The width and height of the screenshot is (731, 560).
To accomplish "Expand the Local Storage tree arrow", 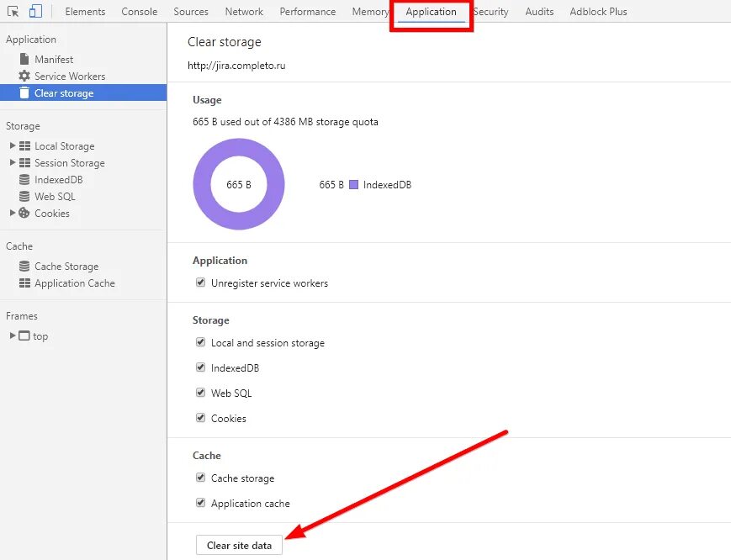I will [x=13, y=145].
